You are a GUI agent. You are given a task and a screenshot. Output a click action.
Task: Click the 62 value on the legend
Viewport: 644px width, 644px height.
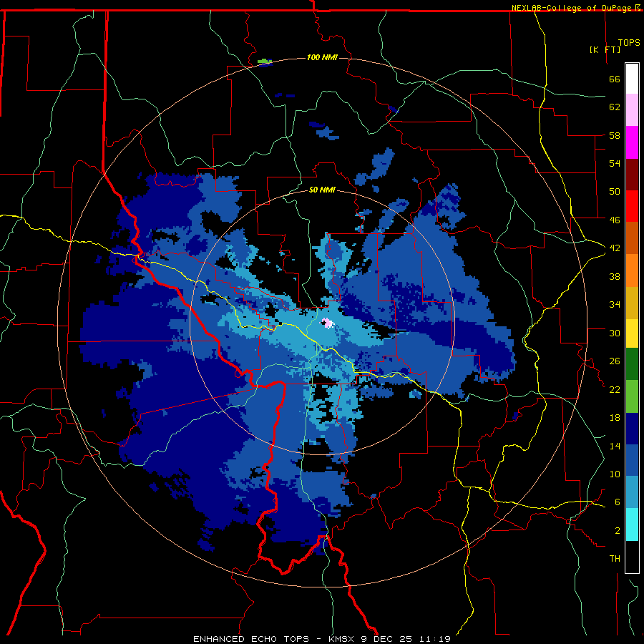(x=615, y=107)
